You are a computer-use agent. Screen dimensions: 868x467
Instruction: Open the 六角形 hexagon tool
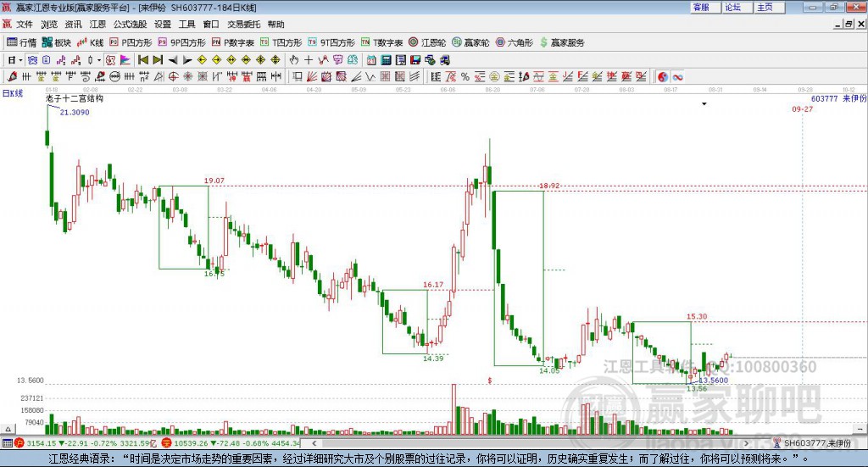point(515,42)
